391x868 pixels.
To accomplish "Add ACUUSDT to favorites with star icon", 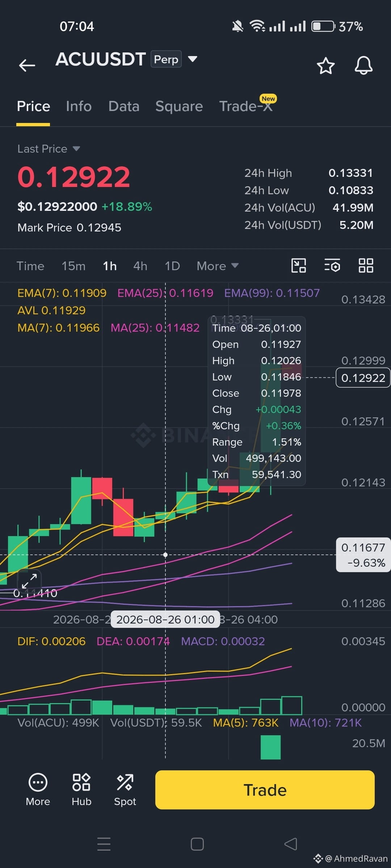I will point(325,66).
